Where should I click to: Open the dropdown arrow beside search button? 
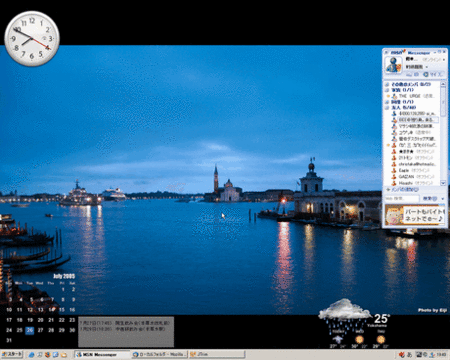443,198
